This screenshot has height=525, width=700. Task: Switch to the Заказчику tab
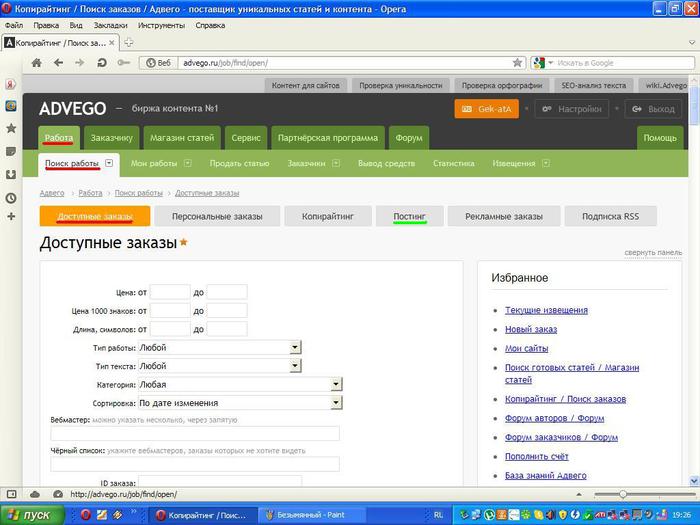112,138
